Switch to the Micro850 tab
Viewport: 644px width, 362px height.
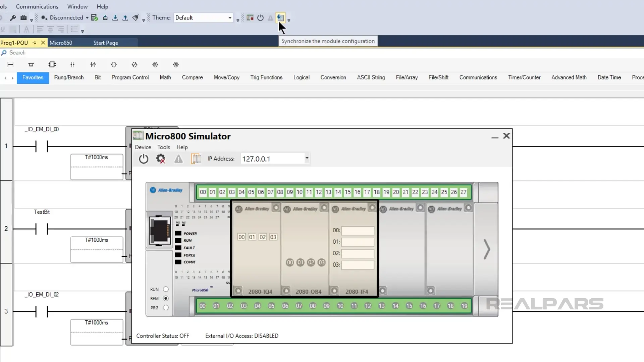[61, 43]
